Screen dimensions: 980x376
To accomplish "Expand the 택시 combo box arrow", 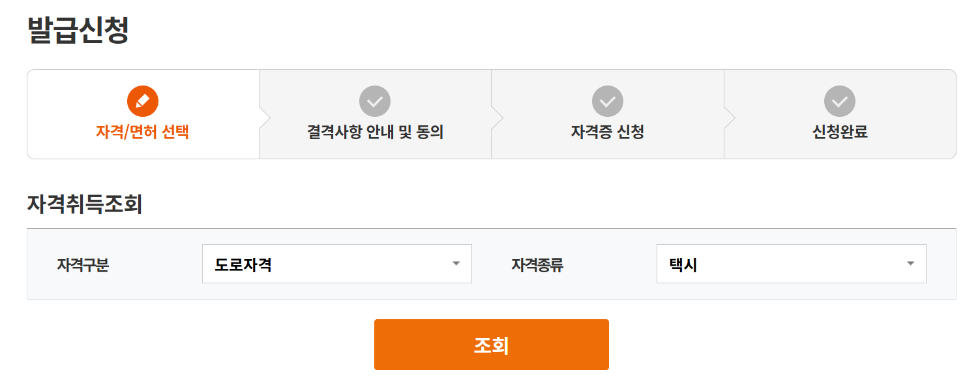I will (x=911, y=264).
